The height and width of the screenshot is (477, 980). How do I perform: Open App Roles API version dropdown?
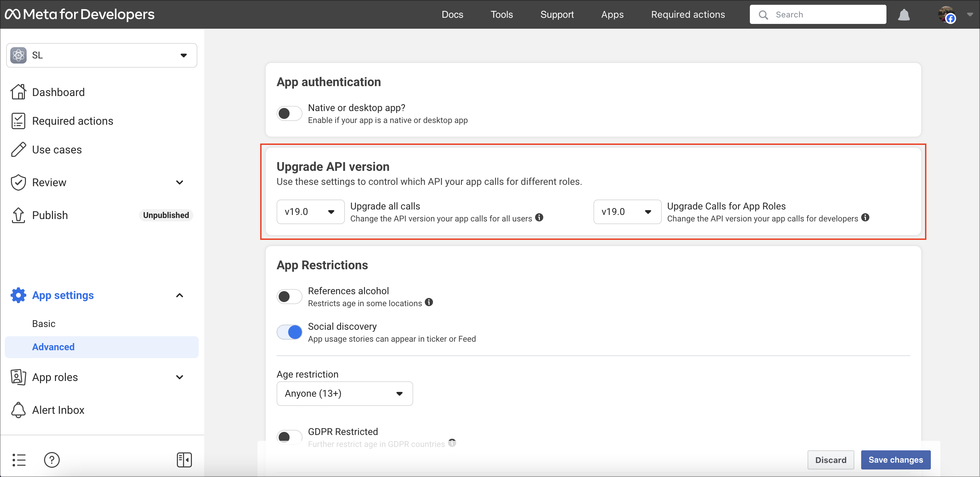[627, 212]
